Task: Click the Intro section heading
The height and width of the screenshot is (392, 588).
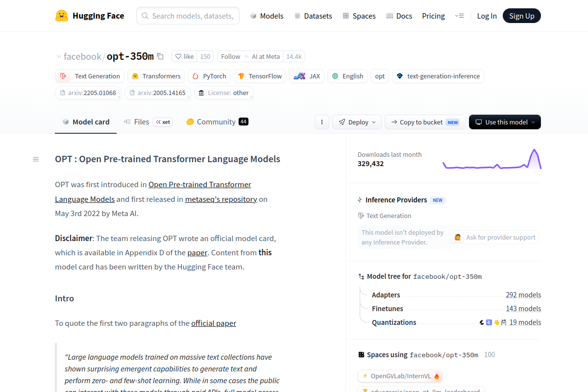Action: [x=64, y=298]
